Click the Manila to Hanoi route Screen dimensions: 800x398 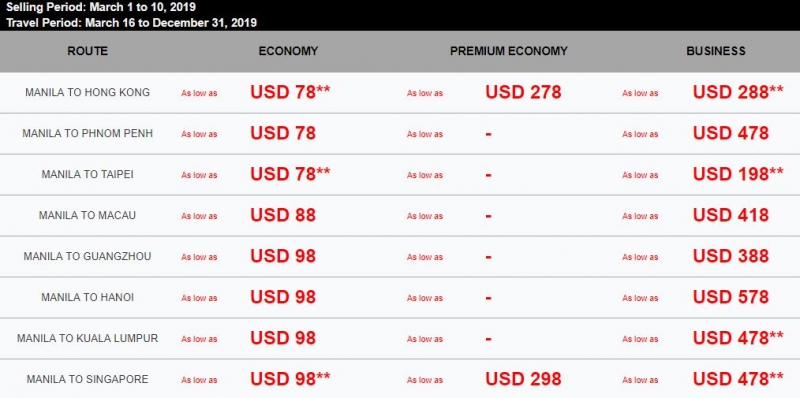[87, 297]
